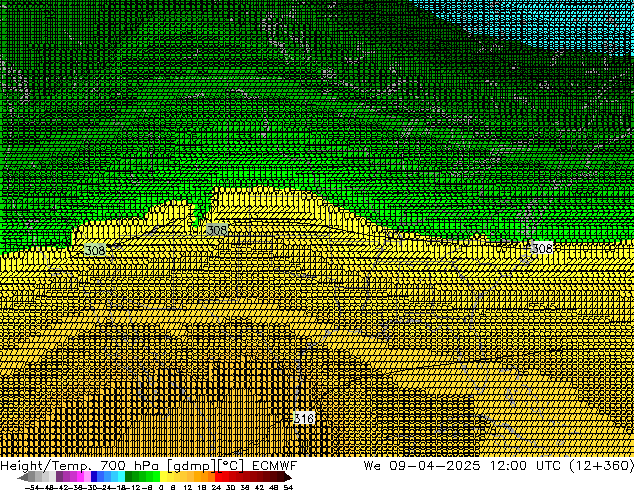634x490 pixels.
Task: Click the dark blue swatch in the legend
Action: (94, 477)
